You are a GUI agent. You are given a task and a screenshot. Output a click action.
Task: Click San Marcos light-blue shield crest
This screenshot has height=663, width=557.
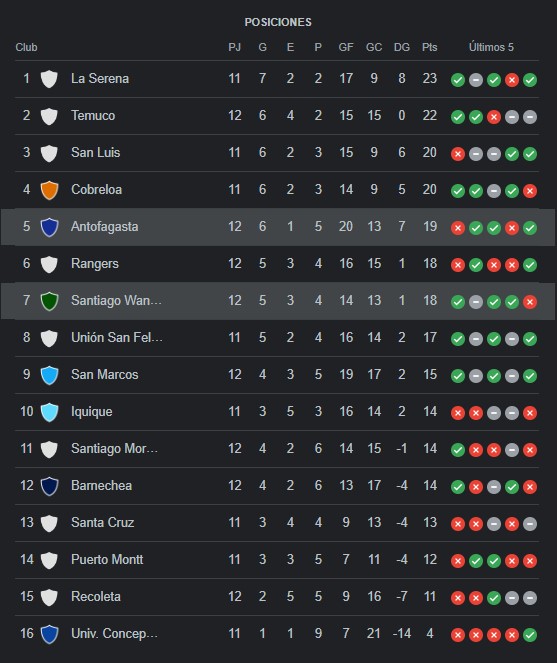(x=49, y=375)
